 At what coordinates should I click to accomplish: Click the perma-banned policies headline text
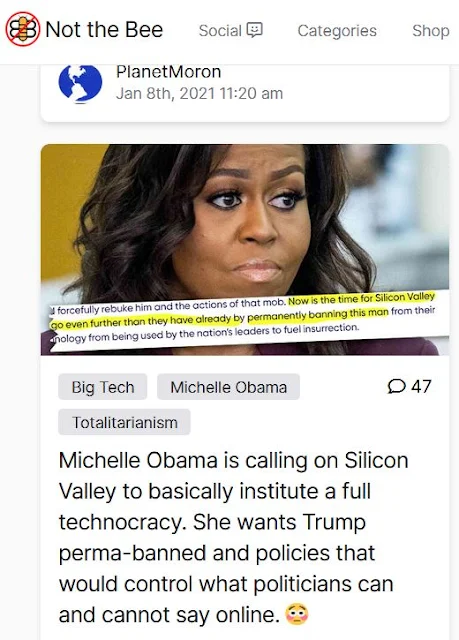click(217, 553)
